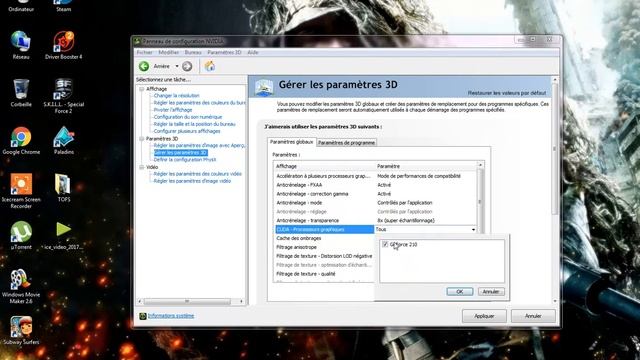This screenshot has height=360, width=640.
Task: Open the Fichier menu
Action: click(144, 53)
